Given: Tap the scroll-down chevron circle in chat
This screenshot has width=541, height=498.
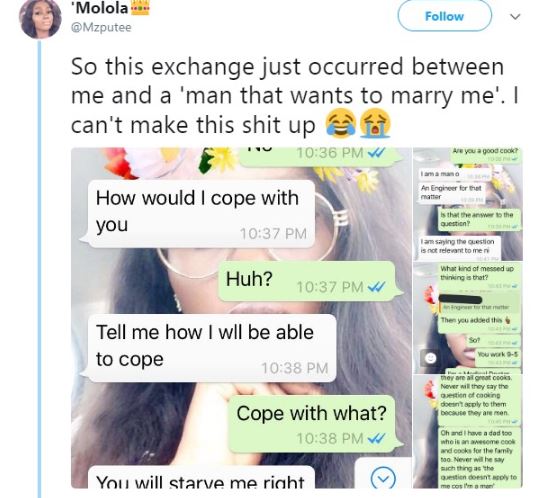Looking at the screenshot, I should pos(383,478).
